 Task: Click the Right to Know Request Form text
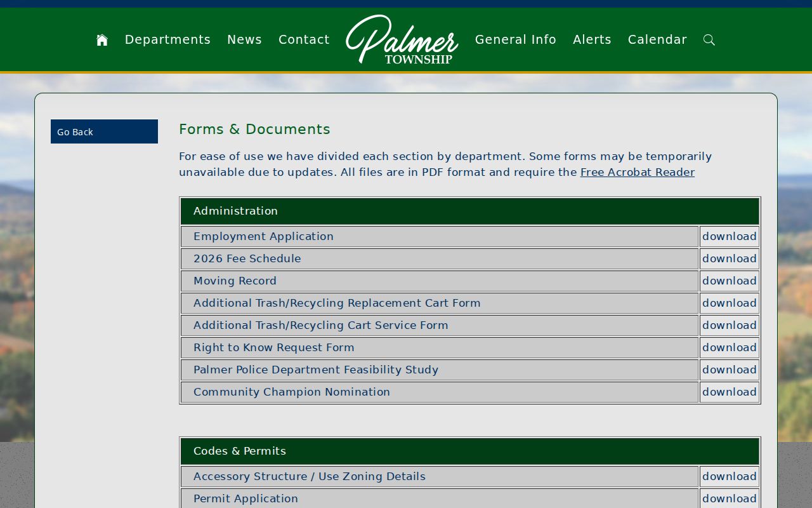coord(273,347)
